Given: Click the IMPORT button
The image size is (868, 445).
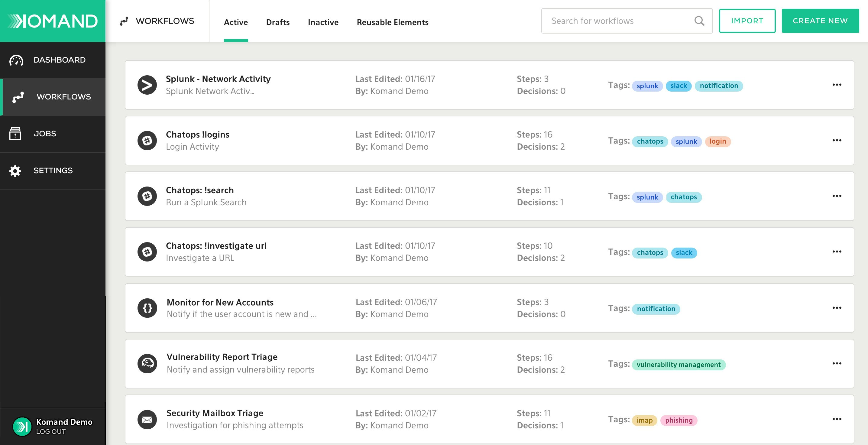Looking at the screenshot, I should (747, 21).
